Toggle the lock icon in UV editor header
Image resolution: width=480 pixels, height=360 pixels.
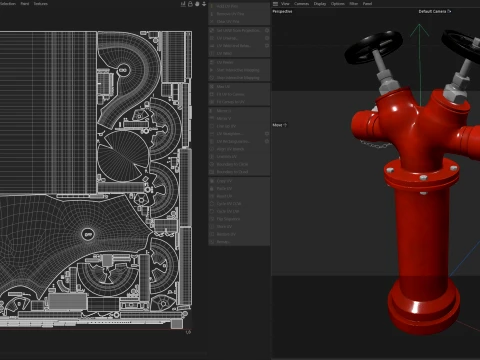190,4
